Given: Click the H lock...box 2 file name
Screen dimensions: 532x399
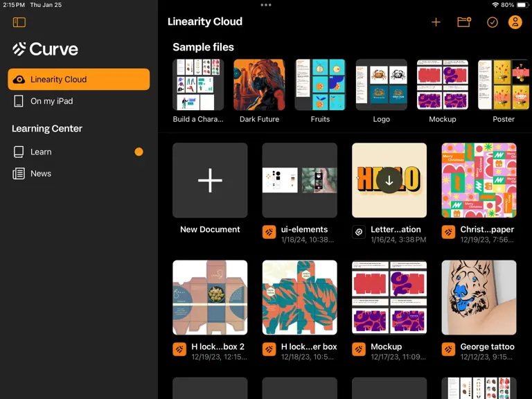Looking at the screenshot, I should tap(218, 347).
